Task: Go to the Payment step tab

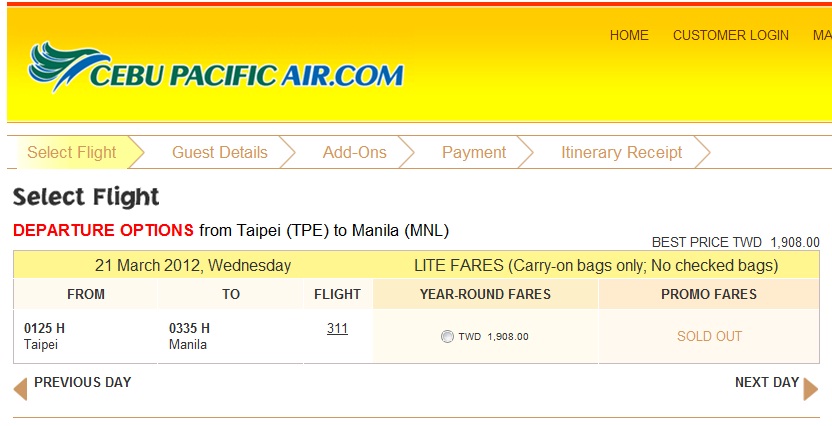Action: pyautogui.click(x=474, y=152)
